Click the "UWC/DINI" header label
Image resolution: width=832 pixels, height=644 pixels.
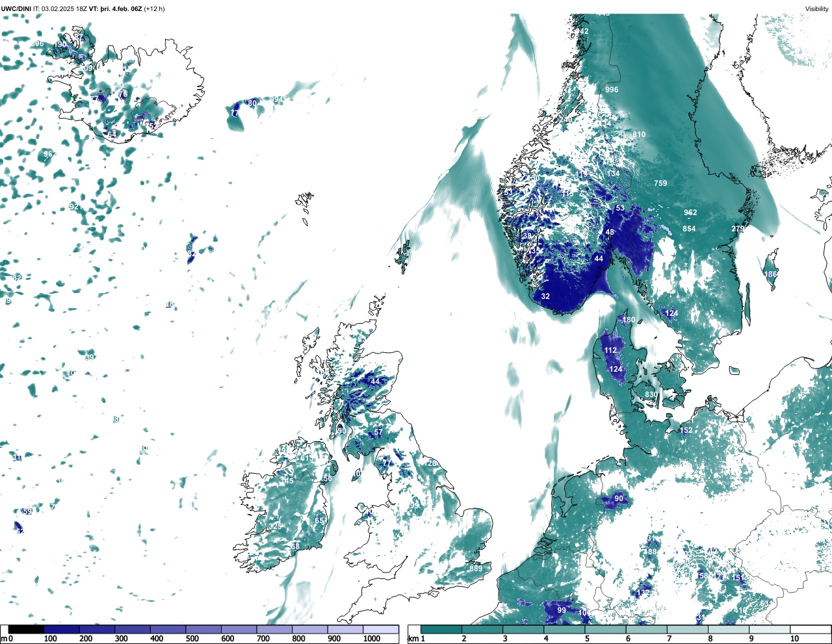16,9
